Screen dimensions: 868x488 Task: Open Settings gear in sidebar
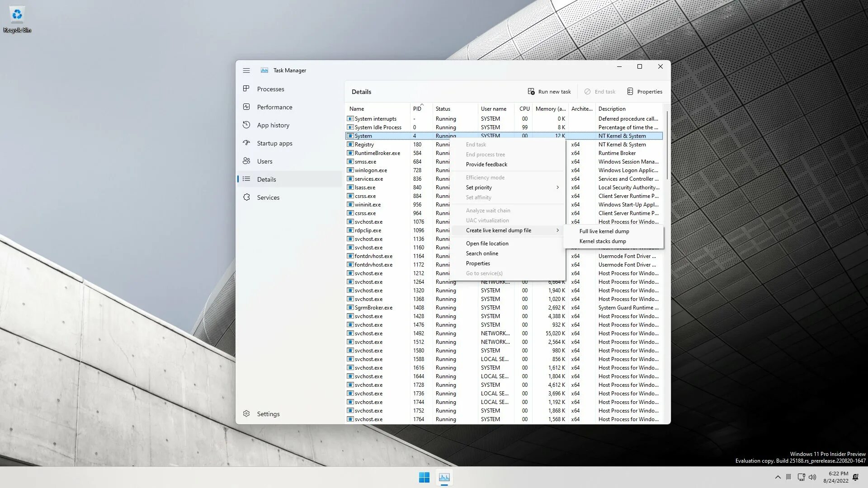click(x=246, y=414)
